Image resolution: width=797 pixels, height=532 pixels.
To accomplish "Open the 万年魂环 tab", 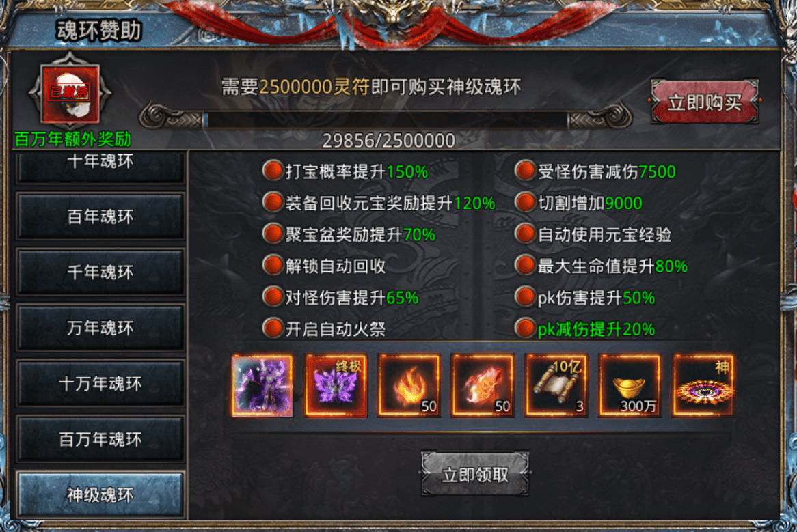I will pos(100,328).
